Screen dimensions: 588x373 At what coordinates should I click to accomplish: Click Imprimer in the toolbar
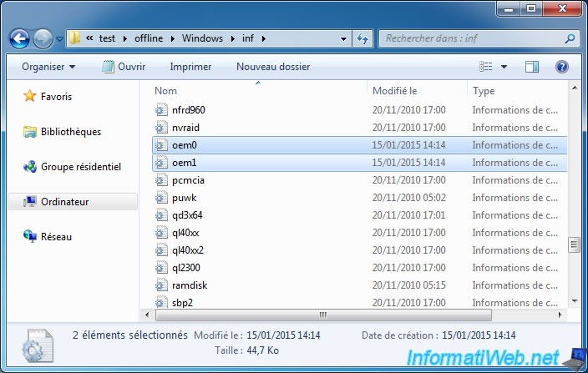click(x=190, y=67)
